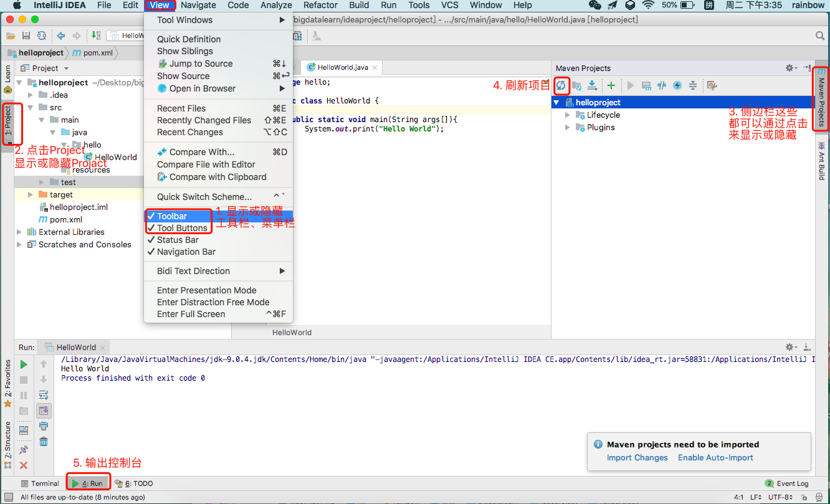Hide the Maven Projects panel
Viewport: 830px width, 504px height.
(807, 68)
